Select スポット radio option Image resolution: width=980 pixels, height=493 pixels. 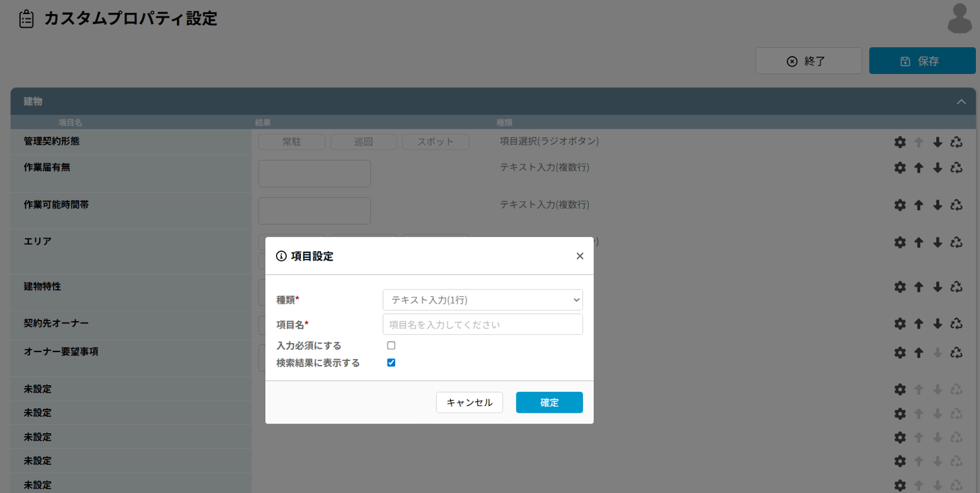[435, 142]
